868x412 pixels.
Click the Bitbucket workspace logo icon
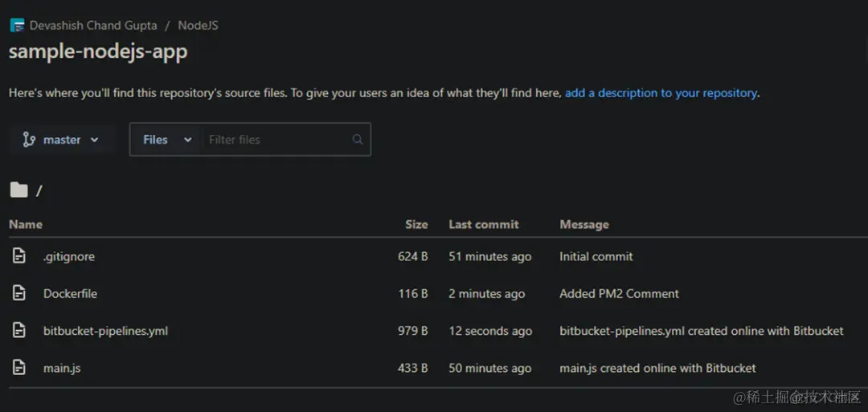tap(17, 26)
